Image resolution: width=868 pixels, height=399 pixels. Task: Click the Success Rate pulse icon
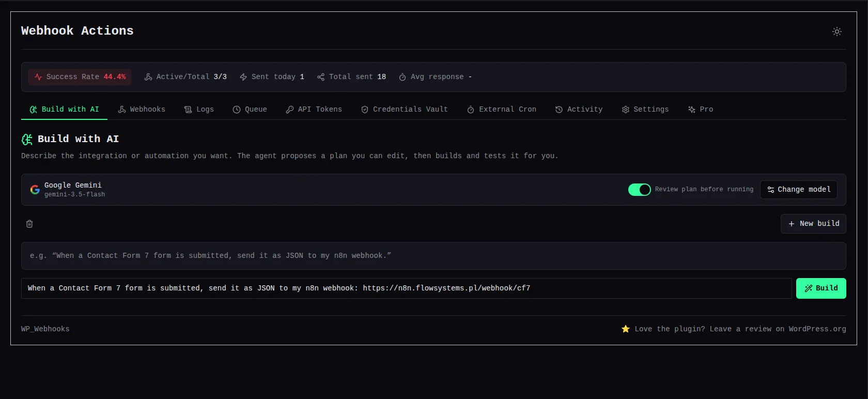pyautogui.click(x=38, y=77)
